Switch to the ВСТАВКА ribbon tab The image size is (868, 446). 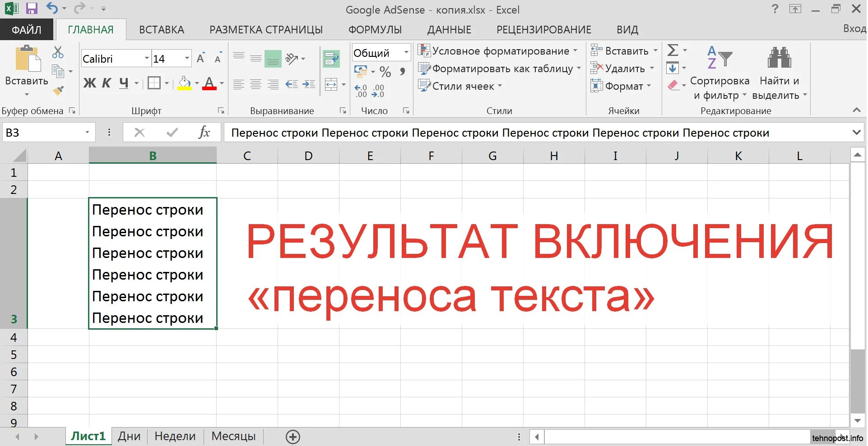click(x=162, y=30)
